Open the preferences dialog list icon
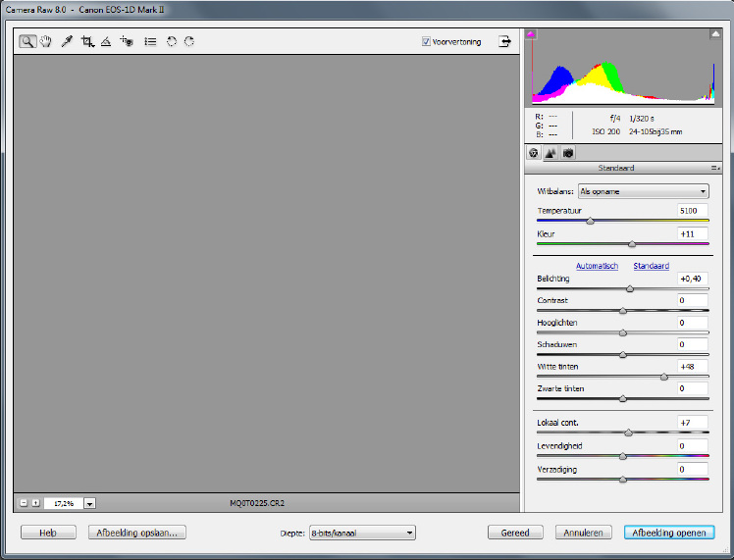 (x=150, y=41)
